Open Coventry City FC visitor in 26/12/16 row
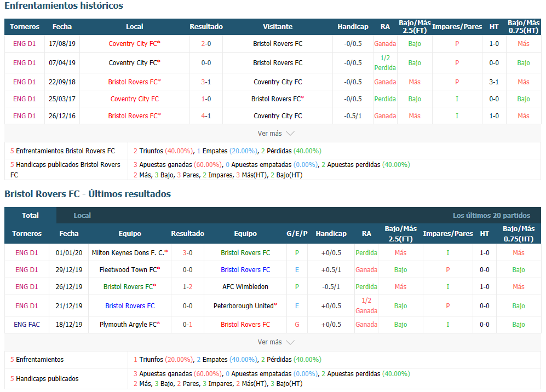 [278, 116]
